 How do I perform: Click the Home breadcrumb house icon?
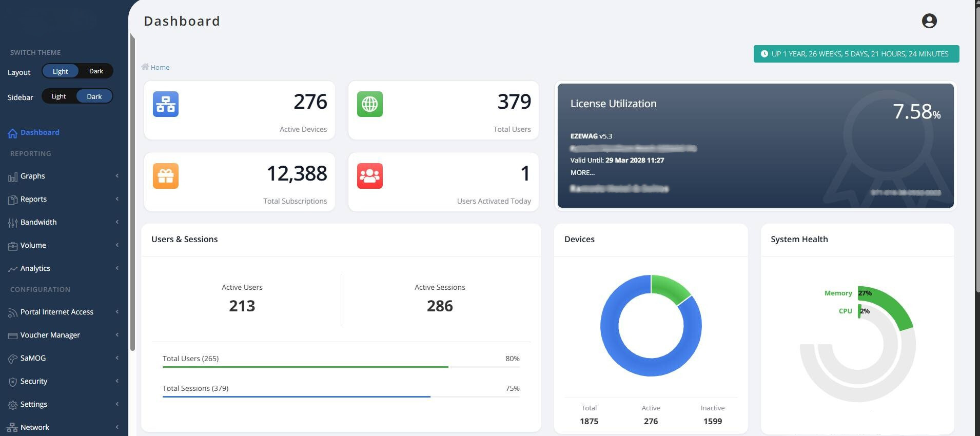point(145,67)
